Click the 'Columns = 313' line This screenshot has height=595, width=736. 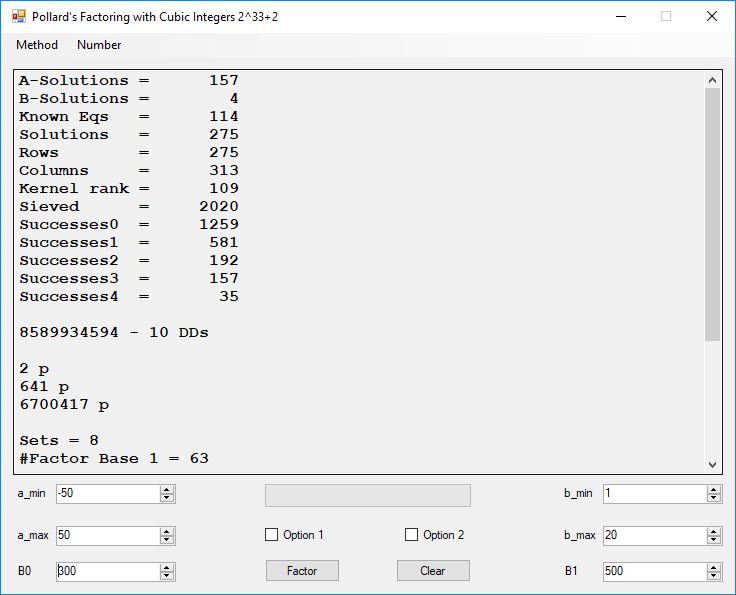[129, 170]
